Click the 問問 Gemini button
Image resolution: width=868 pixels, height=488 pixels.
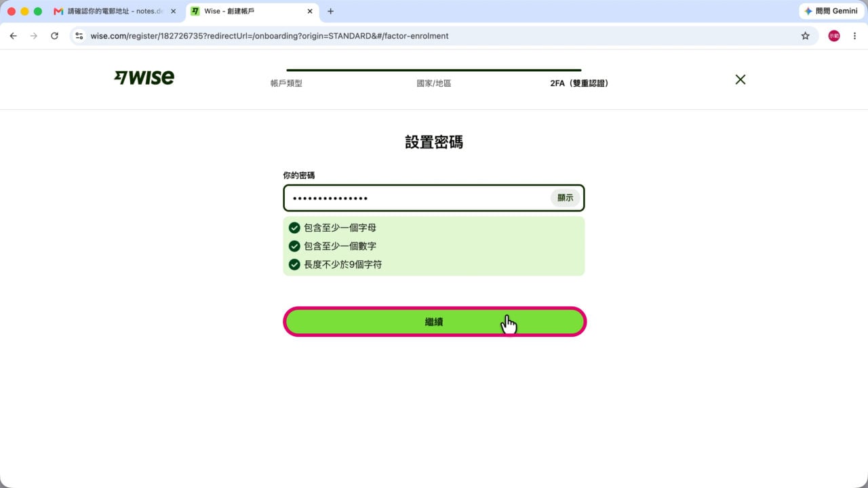[831, 12]
